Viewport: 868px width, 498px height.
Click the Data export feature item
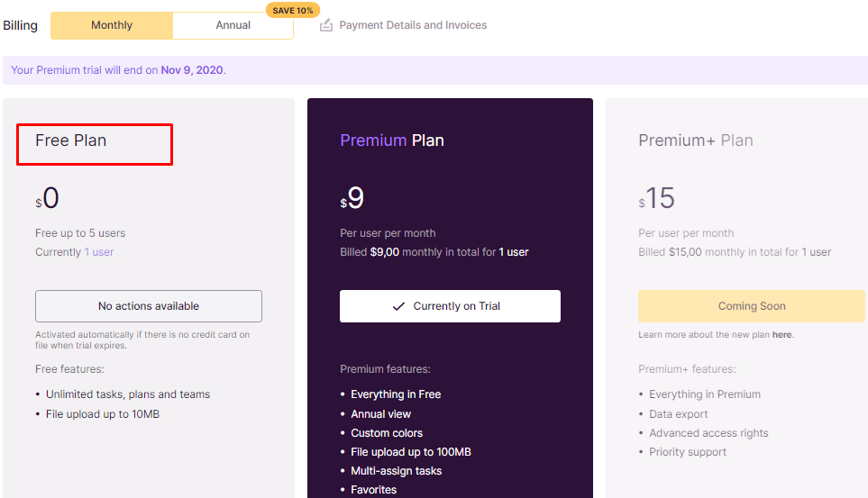[x=679, y=414]
